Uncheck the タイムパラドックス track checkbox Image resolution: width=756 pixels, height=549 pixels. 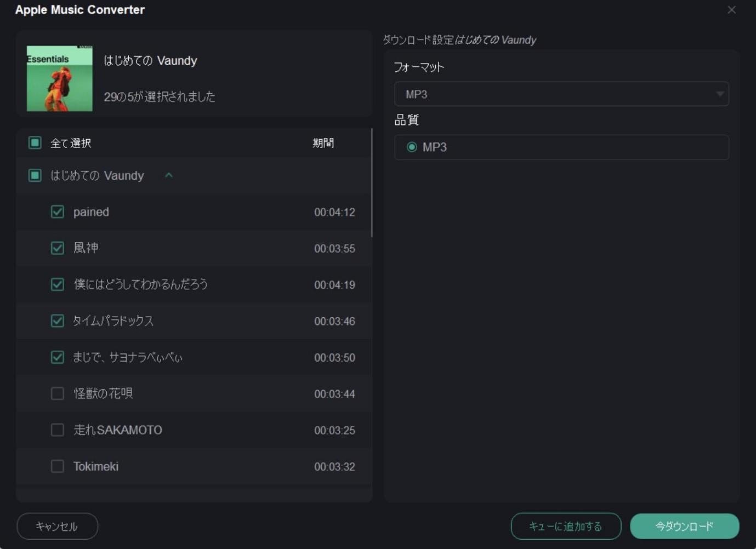point(58,321)
